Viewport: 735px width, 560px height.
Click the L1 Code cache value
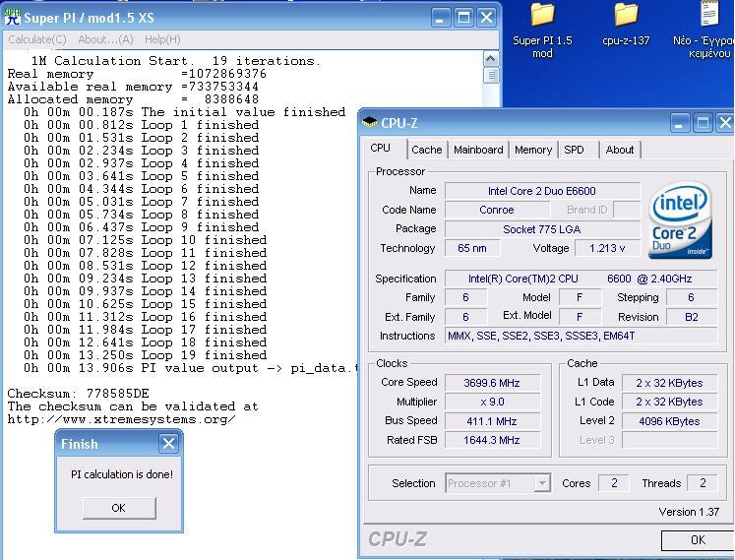click(x=669, y=402)
